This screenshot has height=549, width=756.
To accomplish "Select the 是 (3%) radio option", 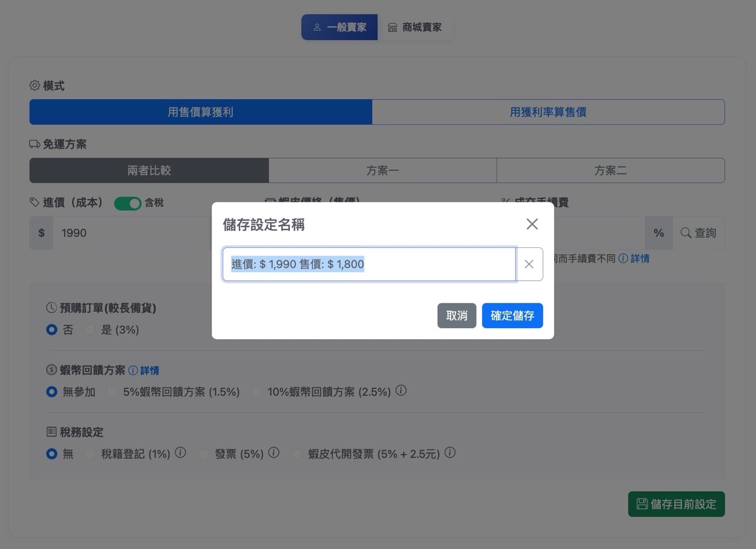I will [x=90, y=329].
